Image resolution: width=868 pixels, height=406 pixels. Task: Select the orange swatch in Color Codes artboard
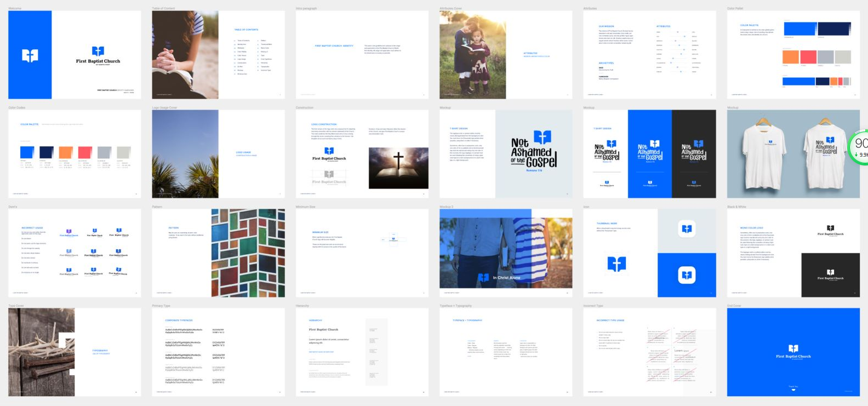66,152
